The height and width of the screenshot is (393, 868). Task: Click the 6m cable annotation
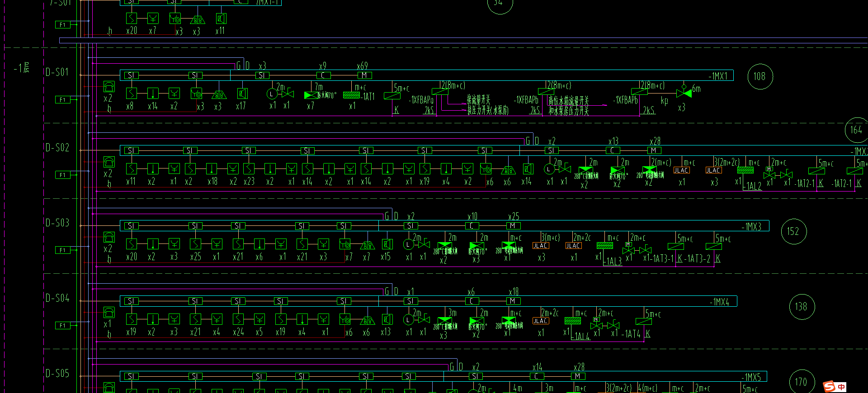tap(696, 89)
